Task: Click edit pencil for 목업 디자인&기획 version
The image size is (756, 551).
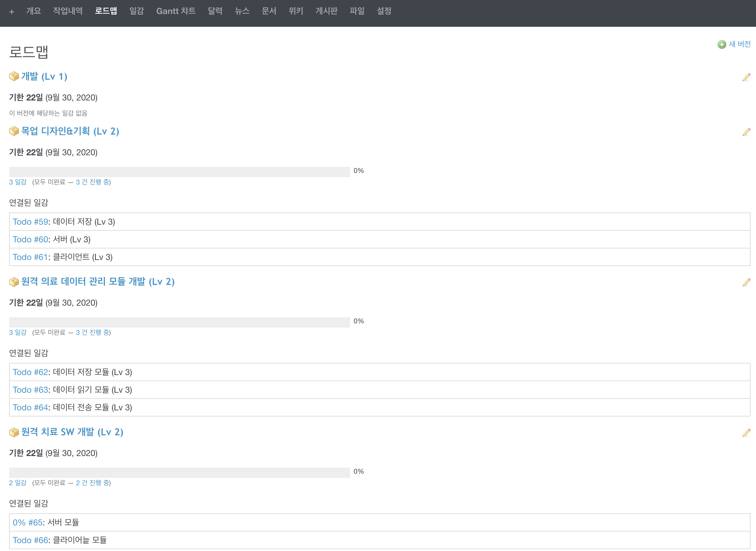Action: pos(746,132)
